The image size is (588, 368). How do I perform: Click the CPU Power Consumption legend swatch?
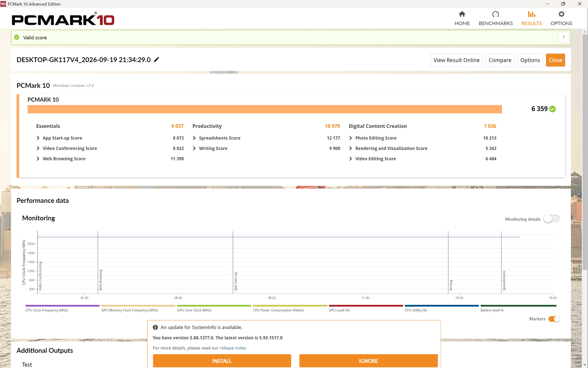click(290, 306)
